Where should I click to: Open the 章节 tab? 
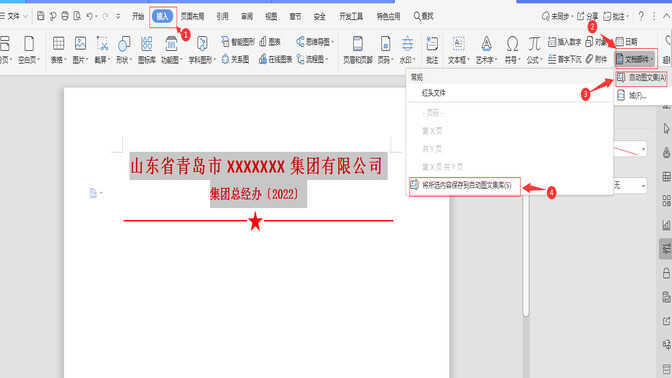295,16
